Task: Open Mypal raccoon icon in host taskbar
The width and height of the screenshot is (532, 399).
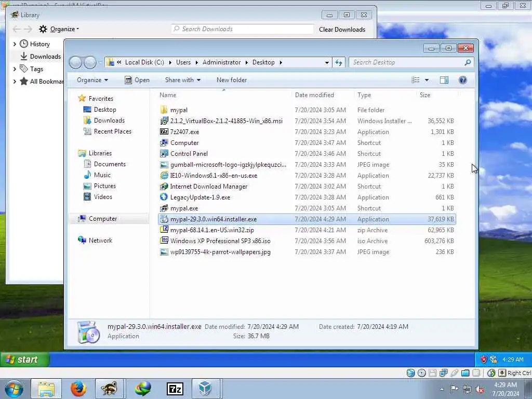Action: pyautogui.click(x=109, y=389)
